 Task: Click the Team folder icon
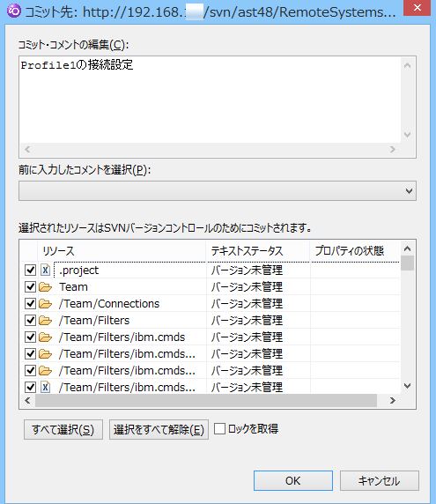click(x=45, y=286)
